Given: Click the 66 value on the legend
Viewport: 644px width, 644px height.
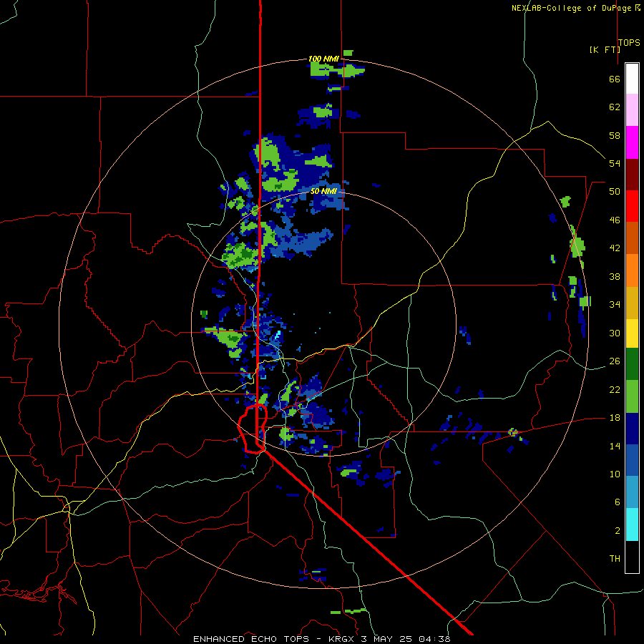Looking at the screenshot, I should [x=615, y=79].
